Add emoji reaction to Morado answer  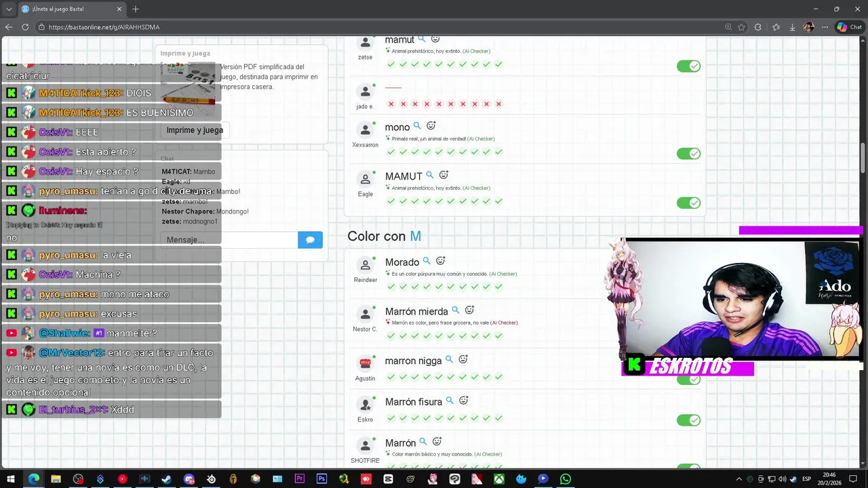click(x=440, y=261)
